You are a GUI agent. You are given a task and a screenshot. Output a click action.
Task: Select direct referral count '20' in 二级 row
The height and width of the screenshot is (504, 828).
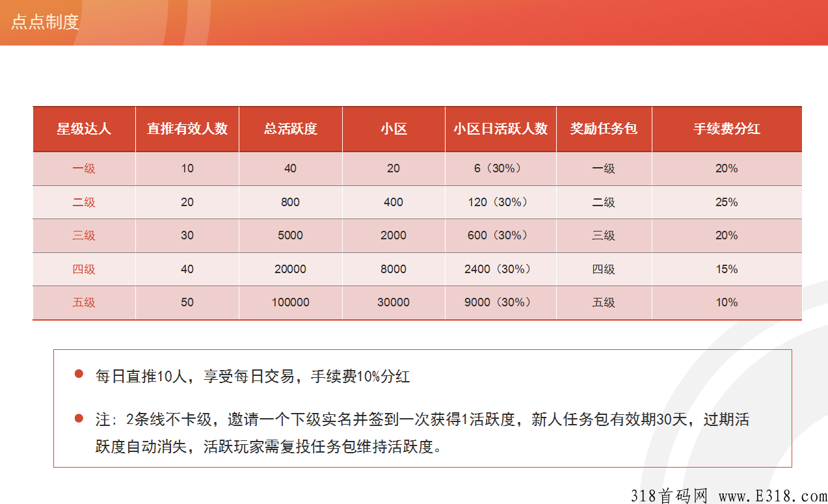(187, 202)
